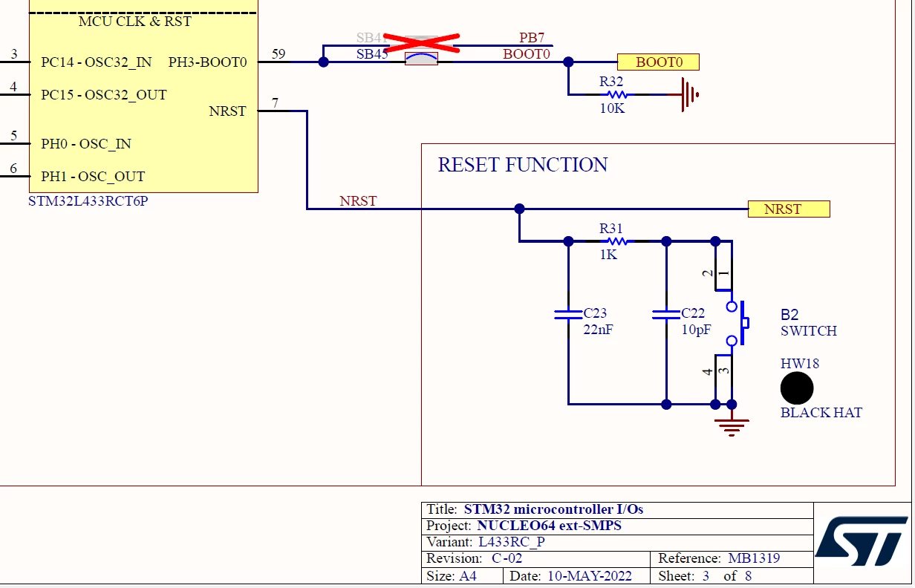Click the MCU CLK & RST heading
This screenshot has width=915, height=588.
[135, 22]
